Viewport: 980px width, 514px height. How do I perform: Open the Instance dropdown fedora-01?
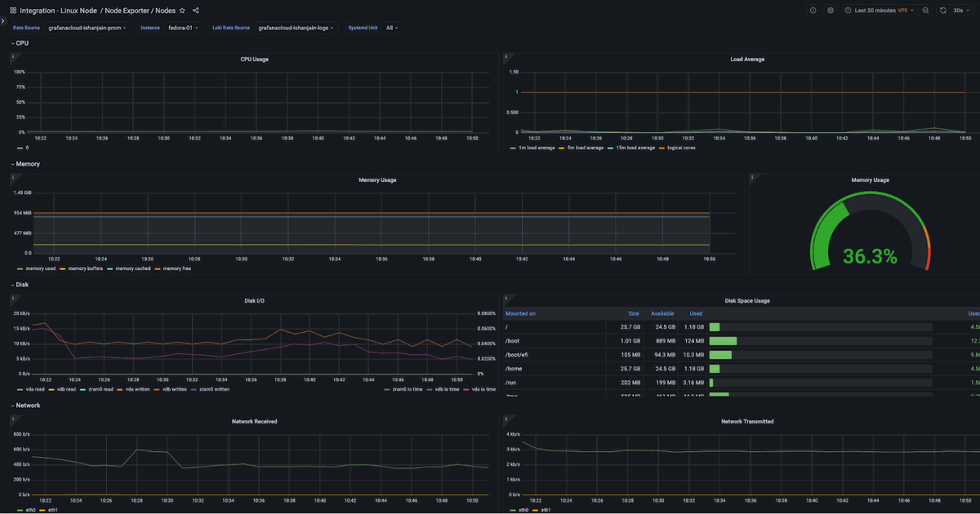click(183, 28)
